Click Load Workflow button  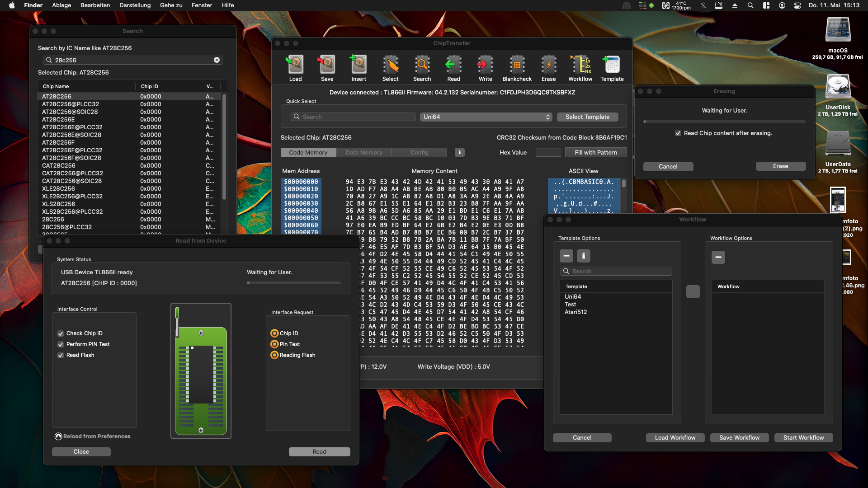click(x=675, y=437)
